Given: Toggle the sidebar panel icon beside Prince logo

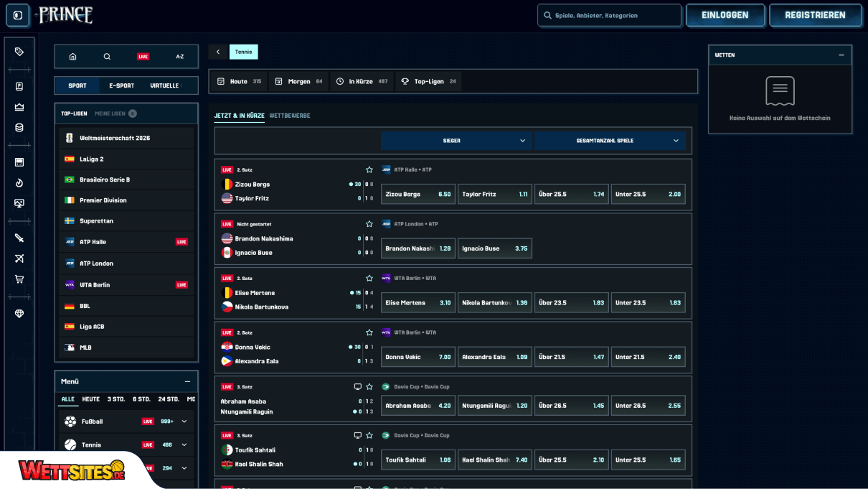Looking at the screenshot, I should click(x=18, y=15).
